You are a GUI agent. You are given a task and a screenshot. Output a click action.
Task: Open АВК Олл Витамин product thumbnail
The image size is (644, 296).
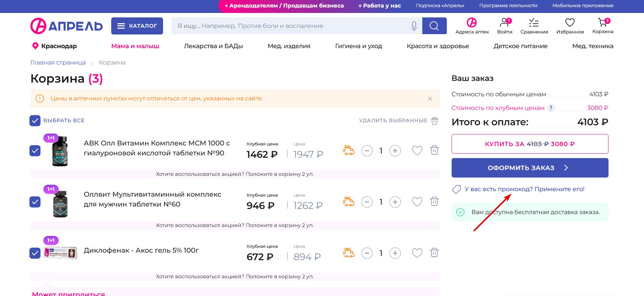coord(60,151)
